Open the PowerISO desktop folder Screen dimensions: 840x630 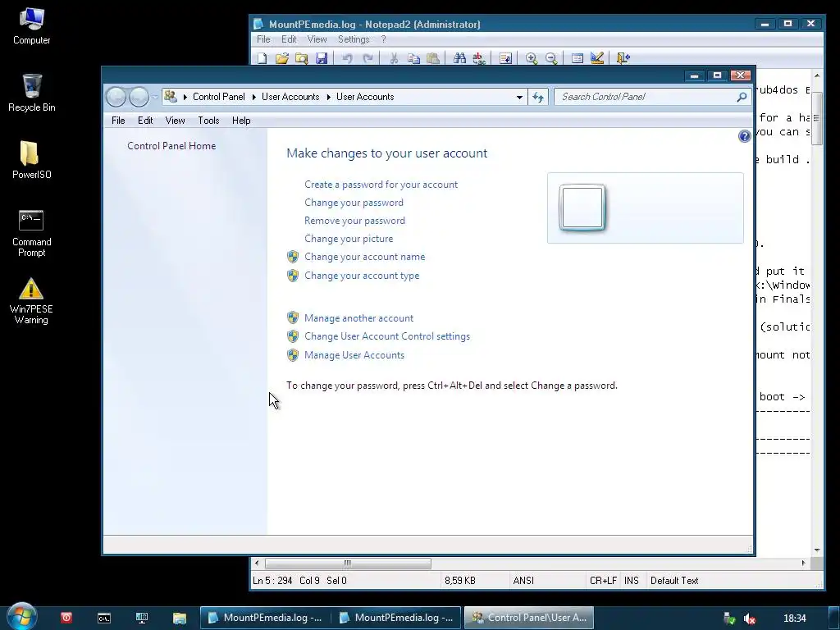point(31,160)
